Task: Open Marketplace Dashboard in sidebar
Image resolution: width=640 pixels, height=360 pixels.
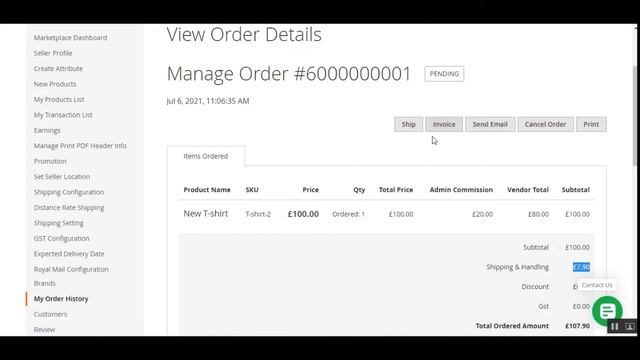Action: [71, 38]
